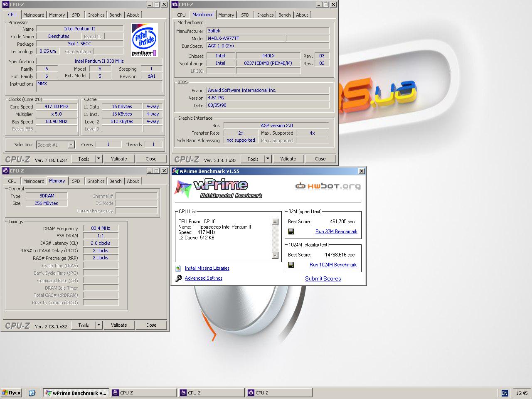
Task: Click the Award Software International Inc. field
Action: [268, 90]
